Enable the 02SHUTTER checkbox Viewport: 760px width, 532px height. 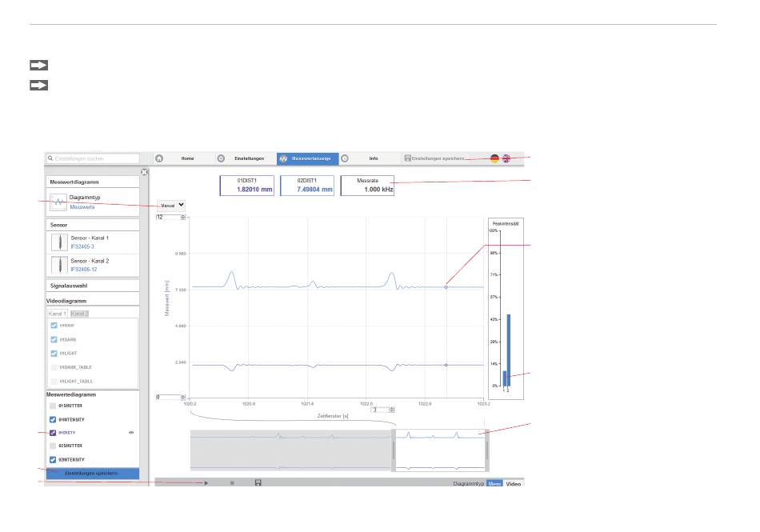[53, 446]
